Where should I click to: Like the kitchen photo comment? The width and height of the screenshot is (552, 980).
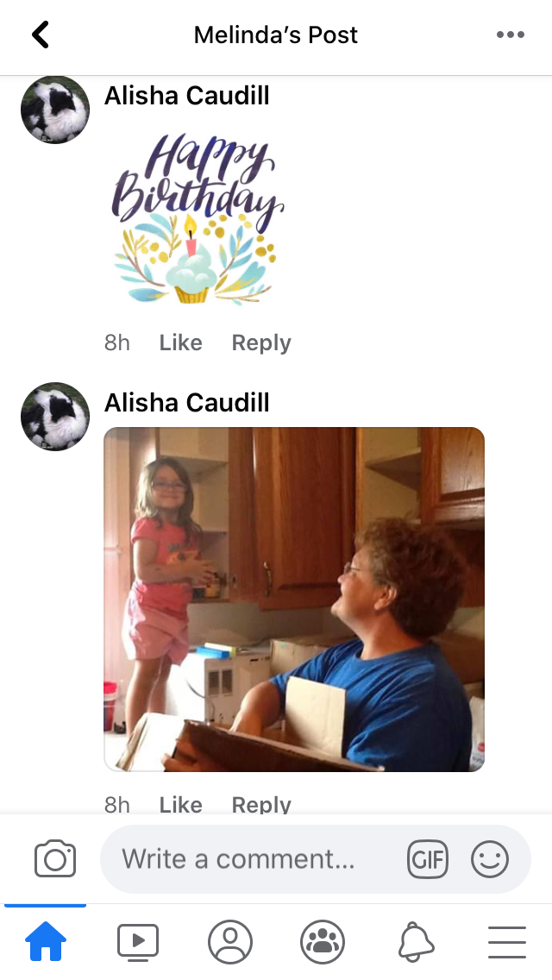point(180,804)
